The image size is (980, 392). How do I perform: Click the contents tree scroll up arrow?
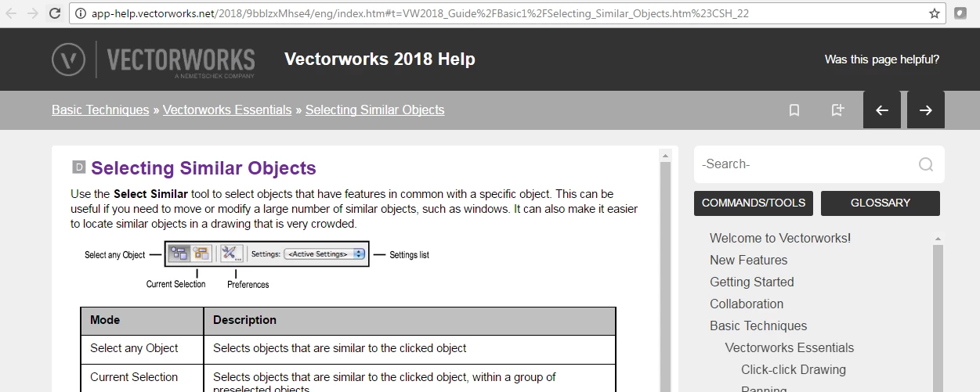(938, 238)
